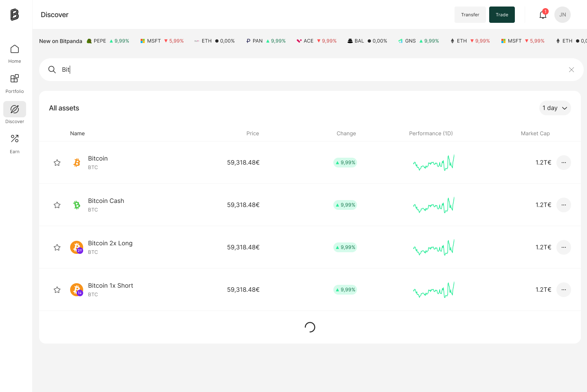Open the Bitcoin asset name
Viewport: 587px width, 392px height.
pos(98,159)
